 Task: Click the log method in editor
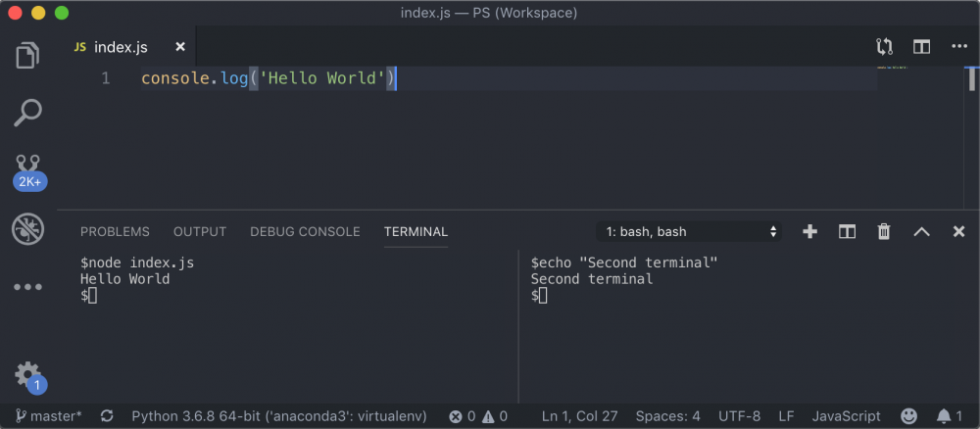click(234, 78)
